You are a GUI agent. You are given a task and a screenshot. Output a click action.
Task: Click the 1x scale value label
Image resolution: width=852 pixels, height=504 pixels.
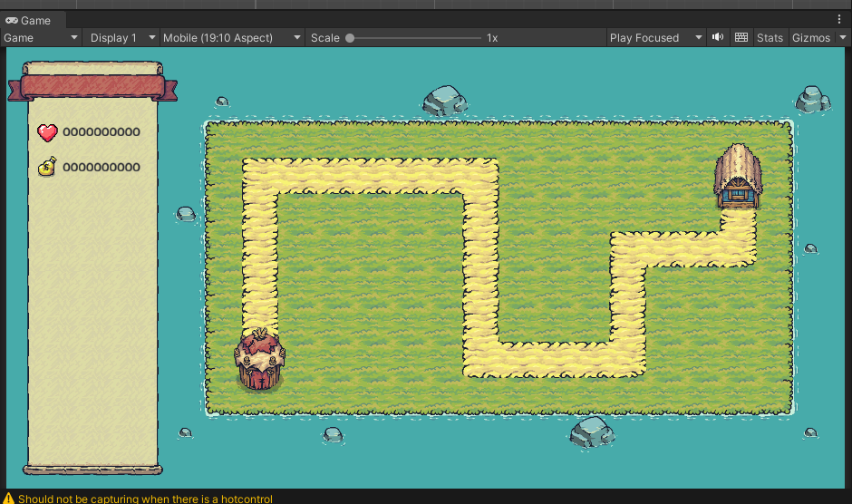point(492,38)
